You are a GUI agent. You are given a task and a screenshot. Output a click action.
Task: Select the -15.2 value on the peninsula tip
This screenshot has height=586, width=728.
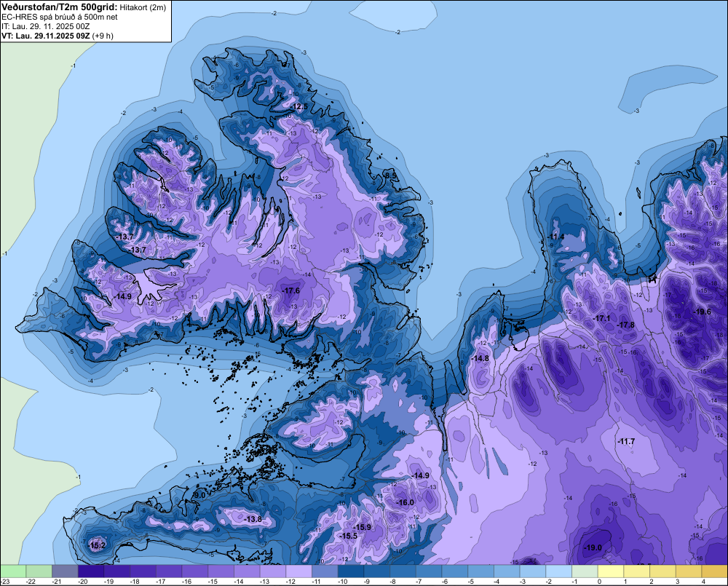(97, 545)
